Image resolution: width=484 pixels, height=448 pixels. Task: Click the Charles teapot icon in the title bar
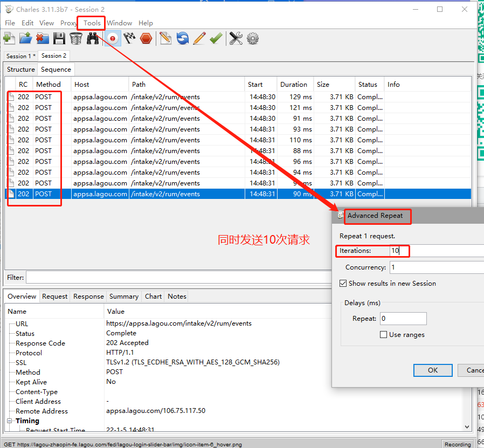9,9
